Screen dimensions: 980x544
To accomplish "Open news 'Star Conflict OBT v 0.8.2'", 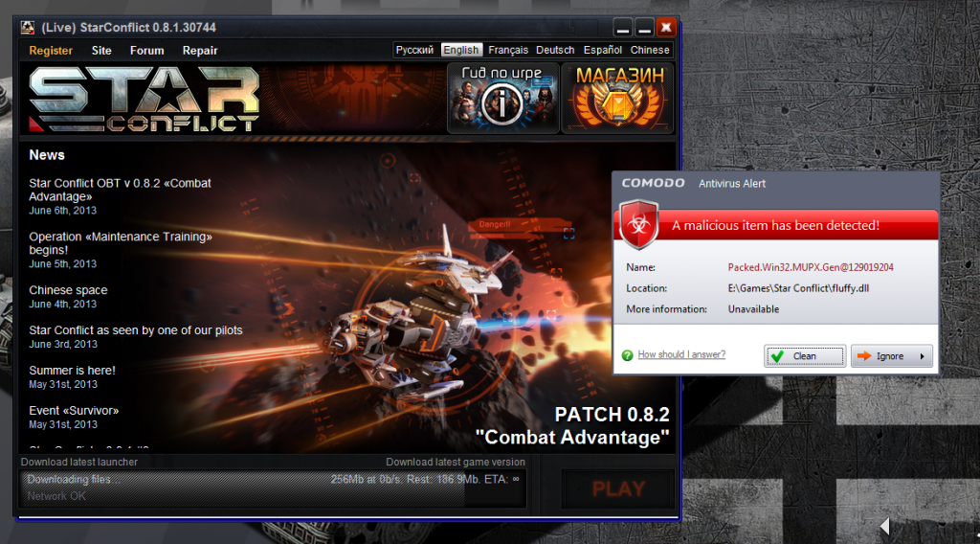I will pyautogui.click(x=120, y=190).
